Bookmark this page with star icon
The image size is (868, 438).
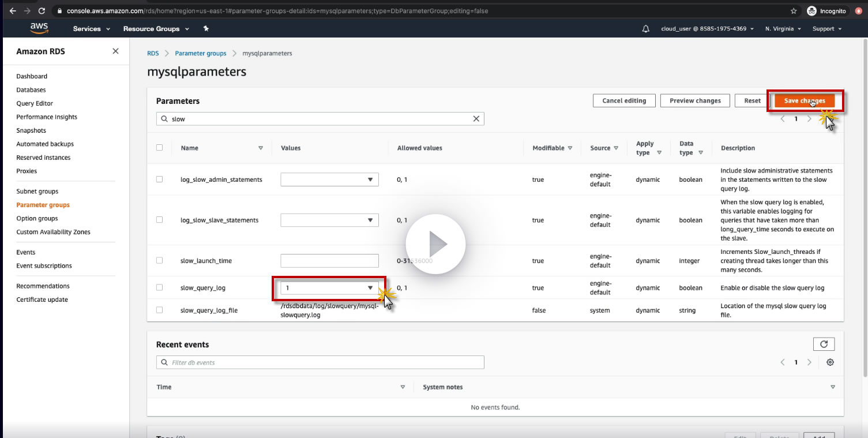[794, 11]
